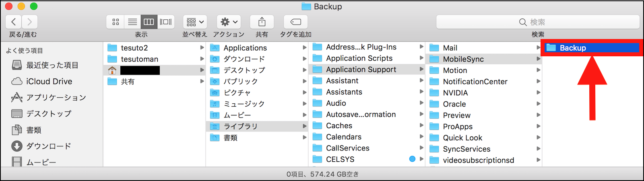The width and height of the screenshot is (644, 181).
Task: Open the arrange (並べ替え) dropdown
Action: point(195,22)
